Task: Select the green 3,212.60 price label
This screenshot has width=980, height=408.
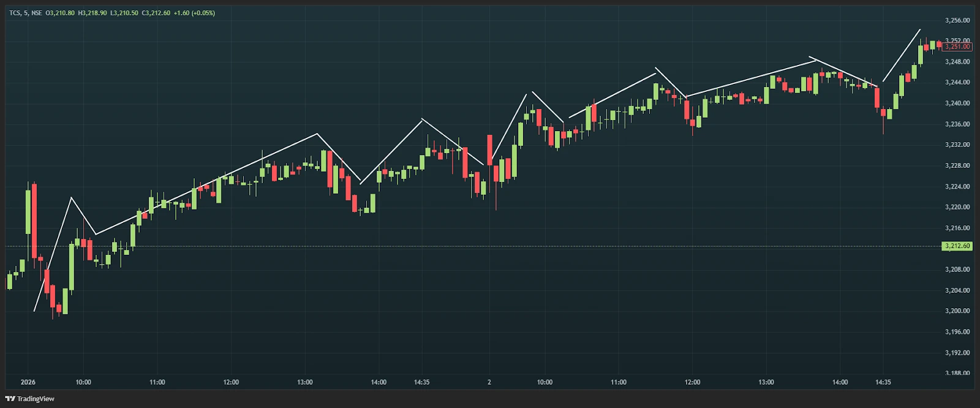Action: (x=957, y=246)
